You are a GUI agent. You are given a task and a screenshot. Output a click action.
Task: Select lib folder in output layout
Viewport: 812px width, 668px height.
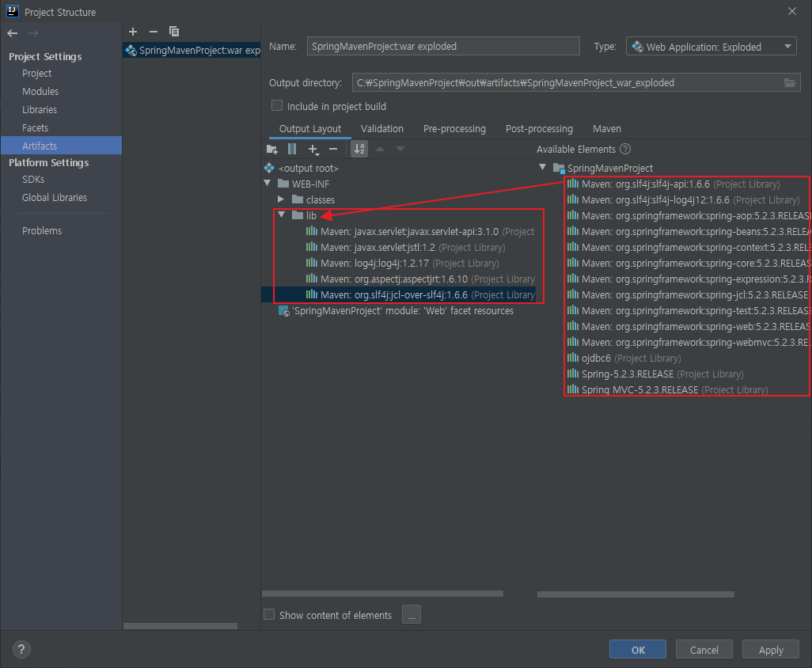[305, 215]
